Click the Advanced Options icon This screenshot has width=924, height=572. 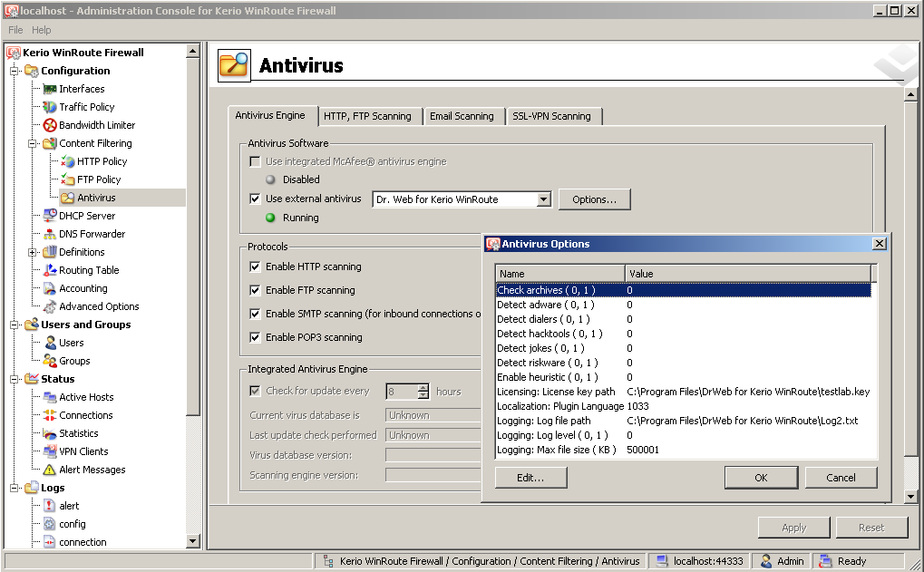[x=50, y=307]
